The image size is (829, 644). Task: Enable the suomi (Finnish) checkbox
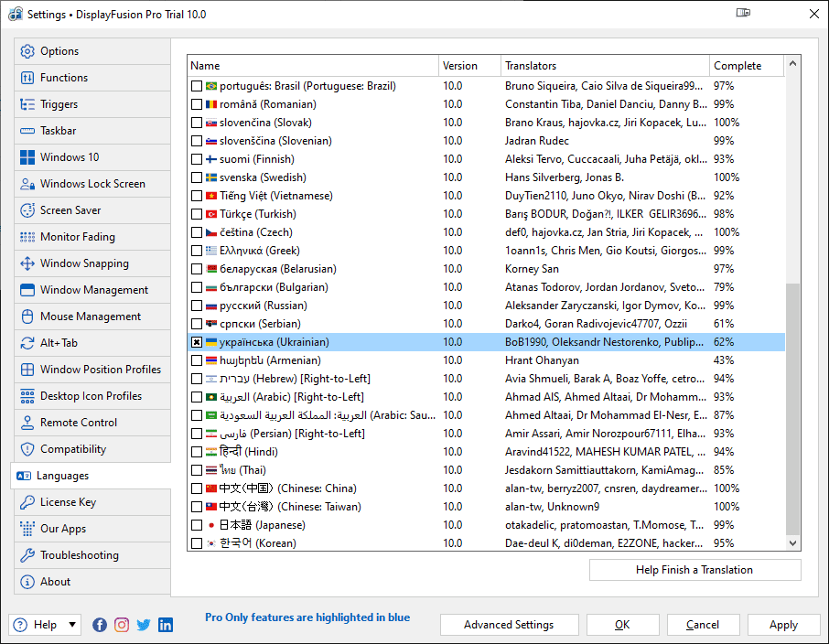click(x=197, y=159)
